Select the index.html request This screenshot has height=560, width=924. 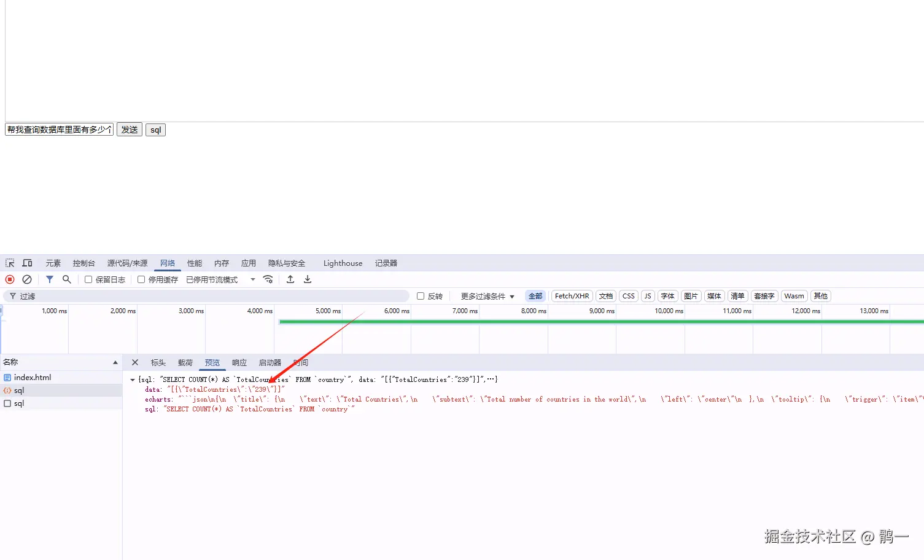point(61,378)
